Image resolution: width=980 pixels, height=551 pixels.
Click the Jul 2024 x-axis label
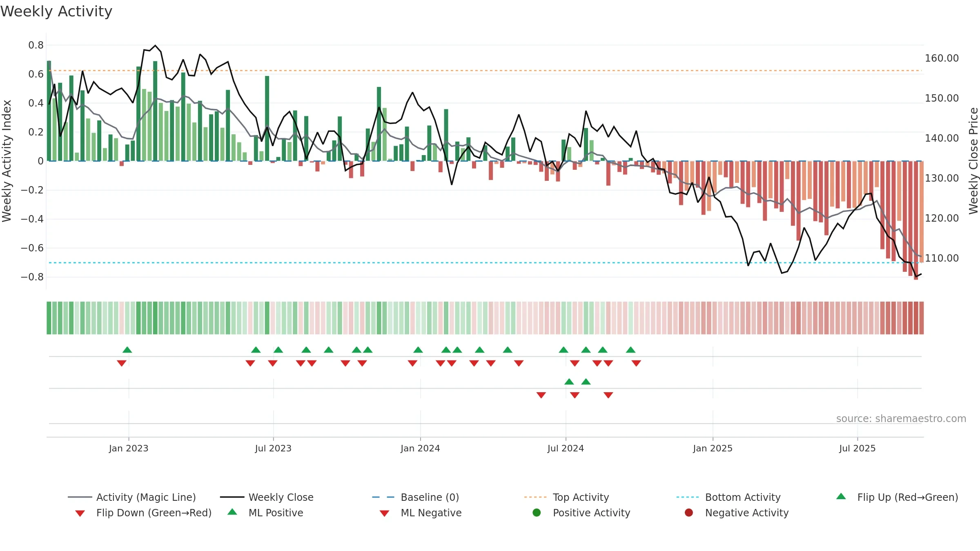click(x=566, y=448)
